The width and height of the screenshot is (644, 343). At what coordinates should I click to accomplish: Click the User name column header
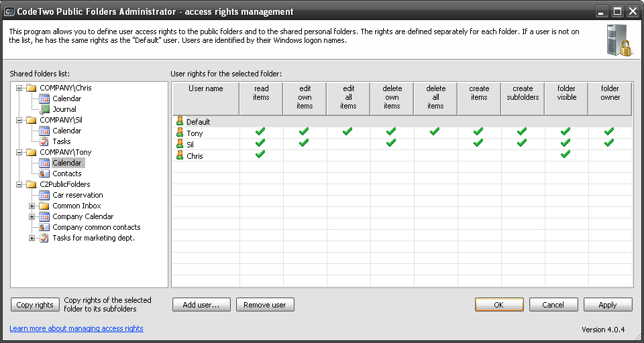[205, 99]
